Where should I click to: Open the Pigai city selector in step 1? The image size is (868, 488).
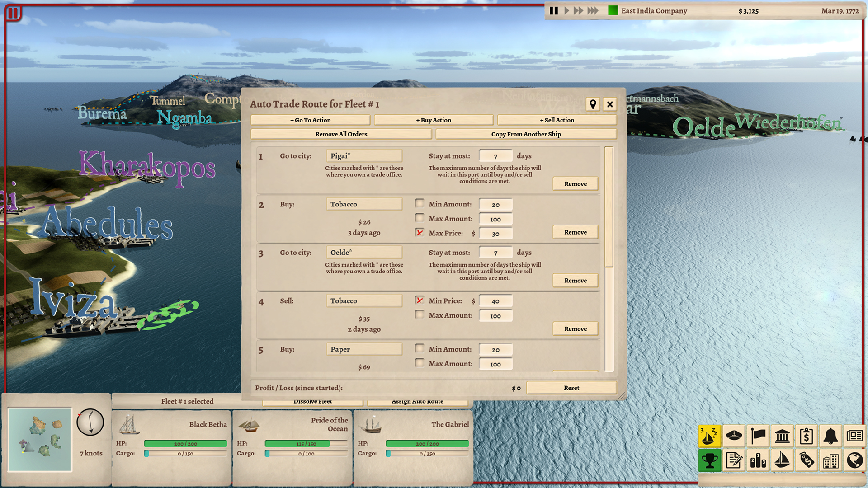(364, 155)
